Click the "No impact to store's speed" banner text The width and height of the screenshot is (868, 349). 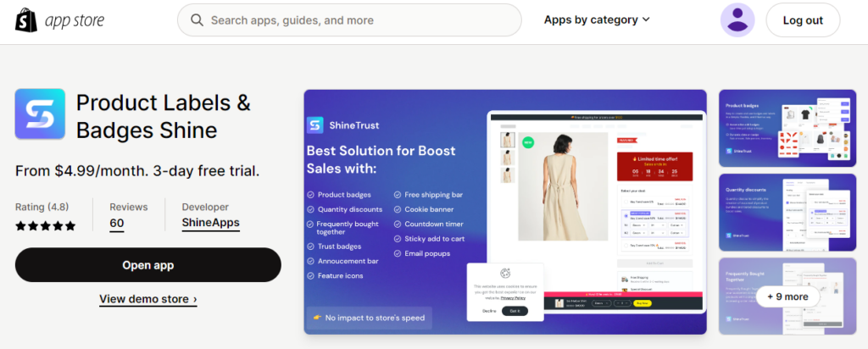375,318
